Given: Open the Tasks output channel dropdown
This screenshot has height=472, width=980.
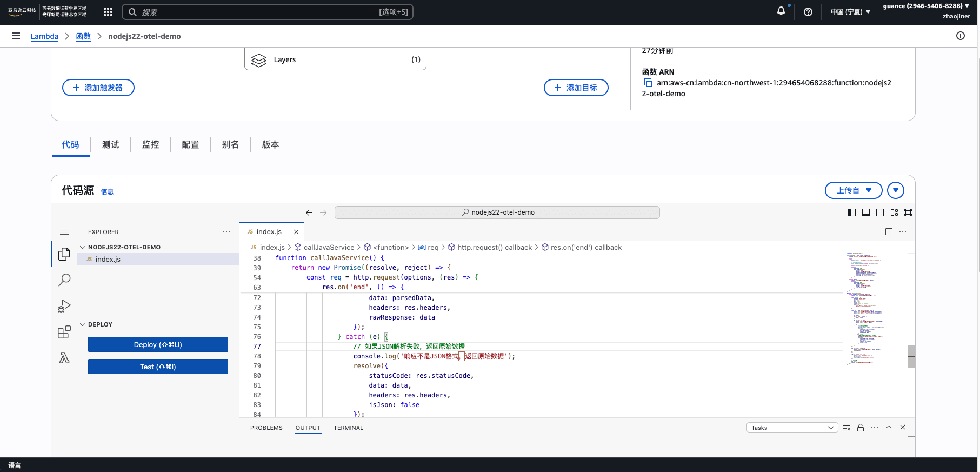Looking at the screenshot, I should click(x=792, y=428).
